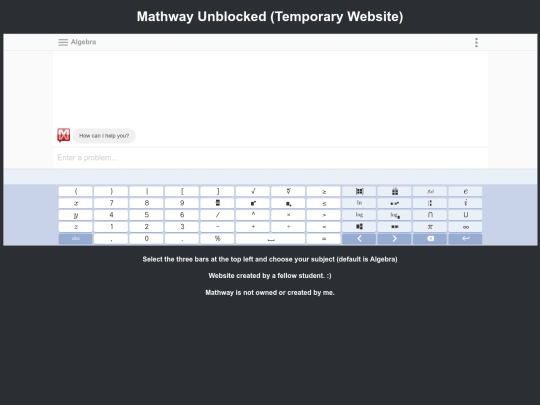Image resolution: width=540 pixels, height=405 pixels.
Task: Tap the number 4 key
Action: click(111, 215)
